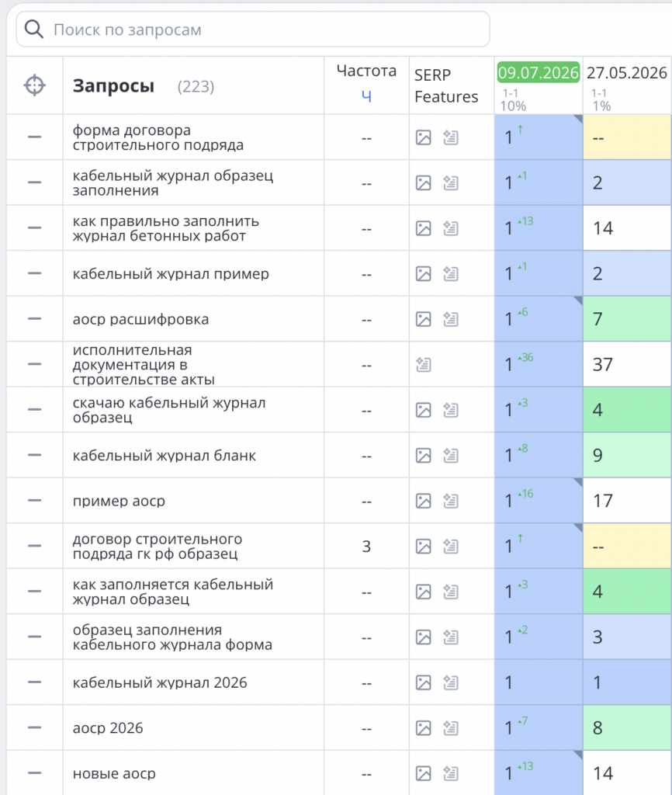Image resolution: width=672 pixels, height=795 pixels.
Task: Open image SERP icon for 'как правильно заполнить журнал бетонных работ'
Action: pos(423,228)
